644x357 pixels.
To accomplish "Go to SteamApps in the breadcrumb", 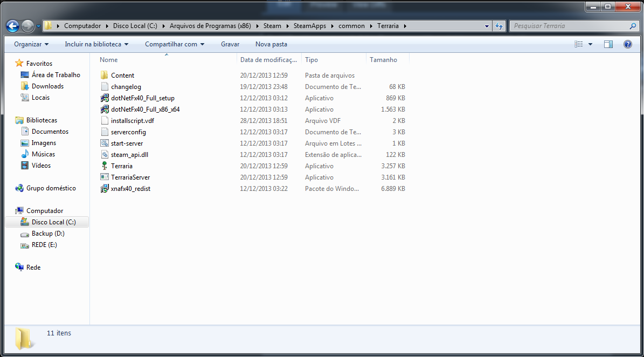I will [310, 26].
